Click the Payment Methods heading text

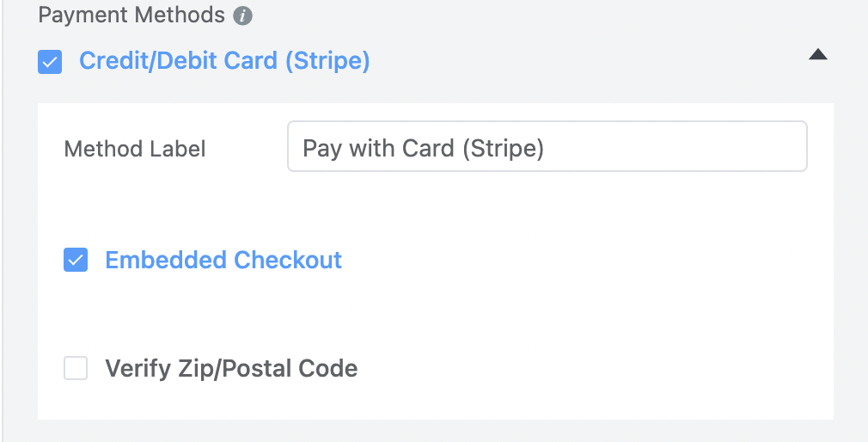pos(131,15)
